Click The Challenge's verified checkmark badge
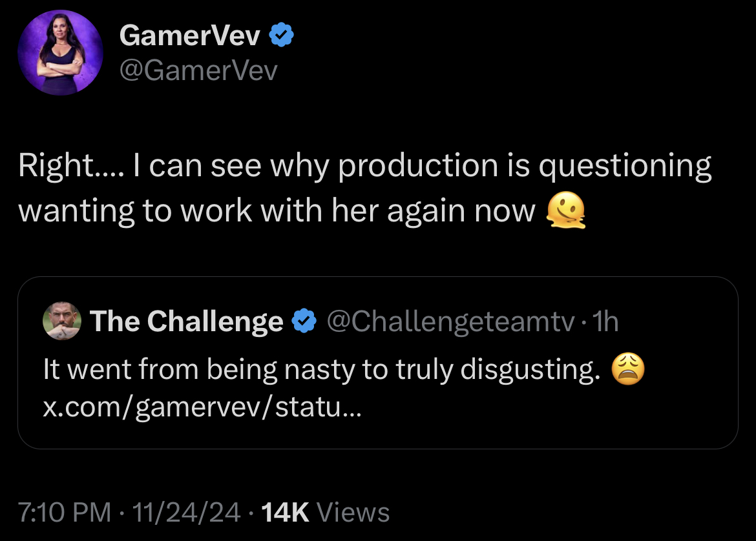Image resolution: width=756 pixels, height=541 pixels. (x=304, y=321)
